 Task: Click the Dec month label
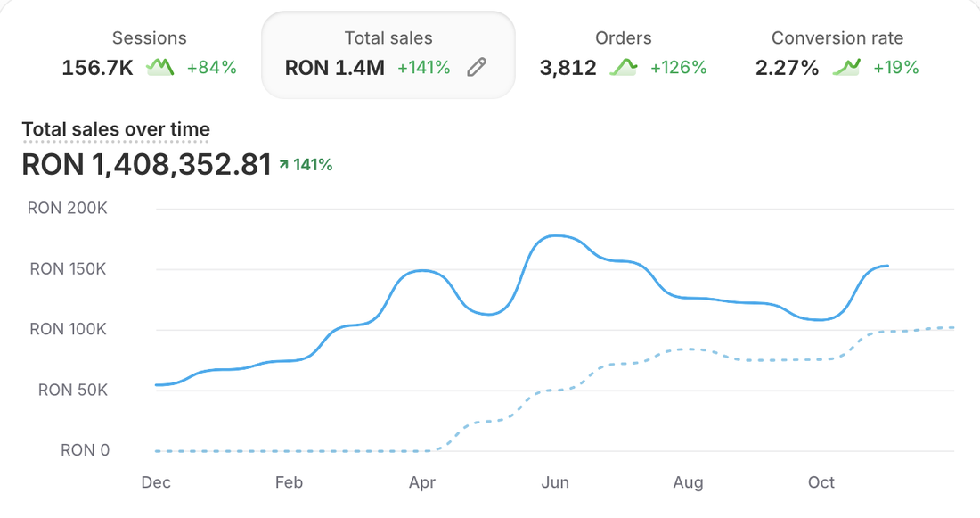pos(156,482)
